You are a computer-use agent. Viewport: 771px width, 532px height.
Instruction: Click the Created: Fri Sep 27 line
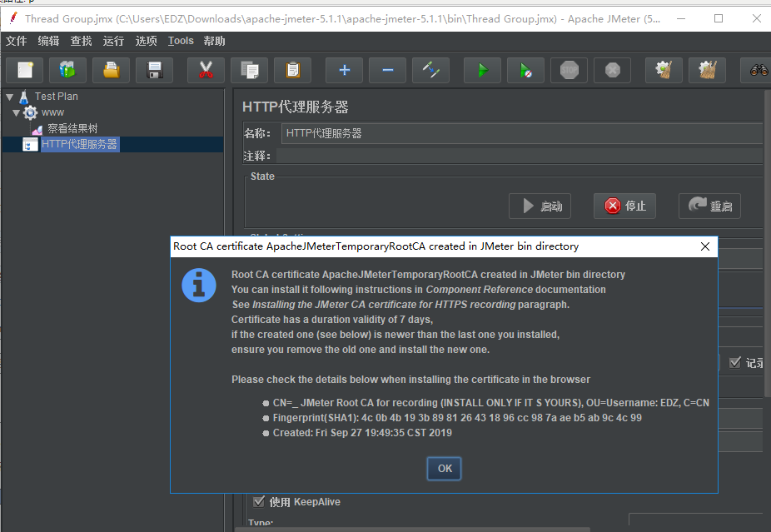[x=362, y=433]
